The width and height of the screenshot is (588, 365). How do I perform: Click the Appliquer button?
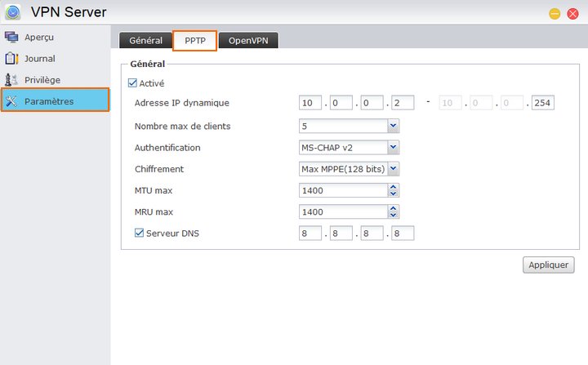point(548,265)
